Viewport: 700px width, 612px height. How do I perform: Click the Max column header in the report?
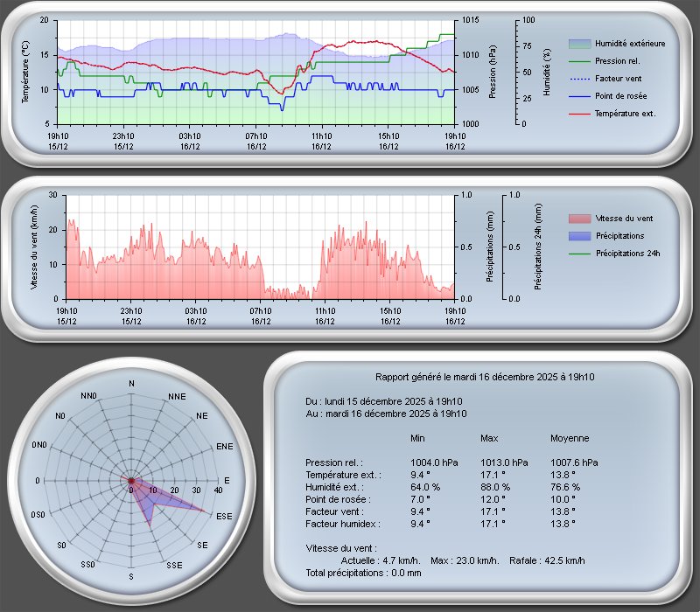(489, 438)
